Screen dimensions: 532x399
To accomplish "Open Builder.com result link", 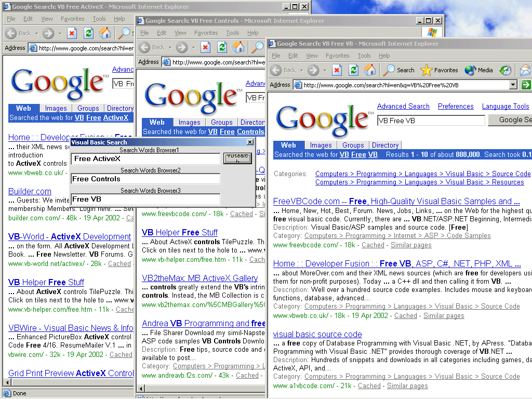I will click(x=30, y=191).
